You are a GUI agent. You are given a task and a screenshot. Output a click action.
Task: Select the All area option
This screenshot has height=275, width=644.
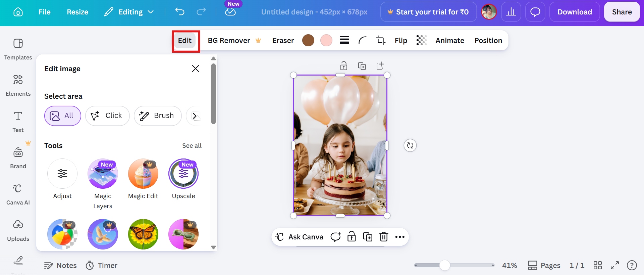coord(63,116)
